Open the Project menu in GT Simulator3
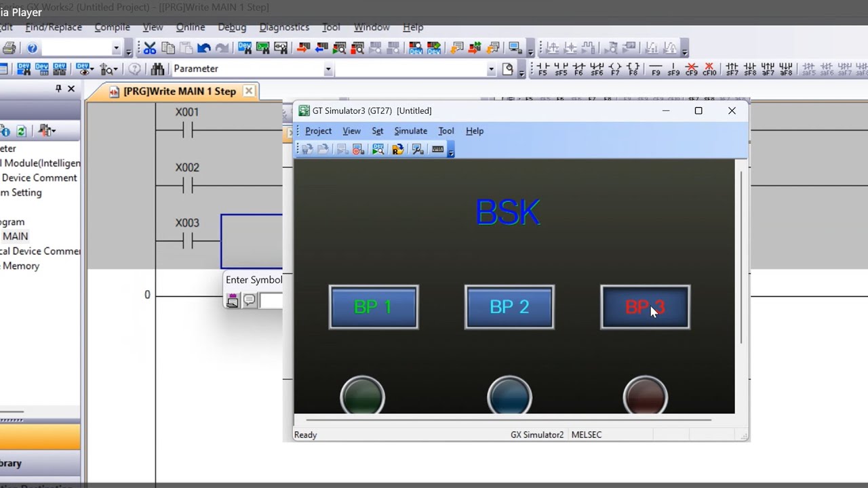The image size is (868, 488). (x=318, y=131)
